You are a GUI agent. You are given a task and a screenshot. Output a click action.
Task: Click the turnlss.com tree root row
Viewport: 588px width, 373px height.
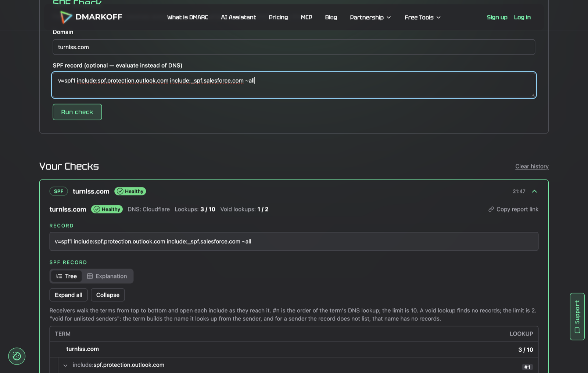tap(294, 349)
